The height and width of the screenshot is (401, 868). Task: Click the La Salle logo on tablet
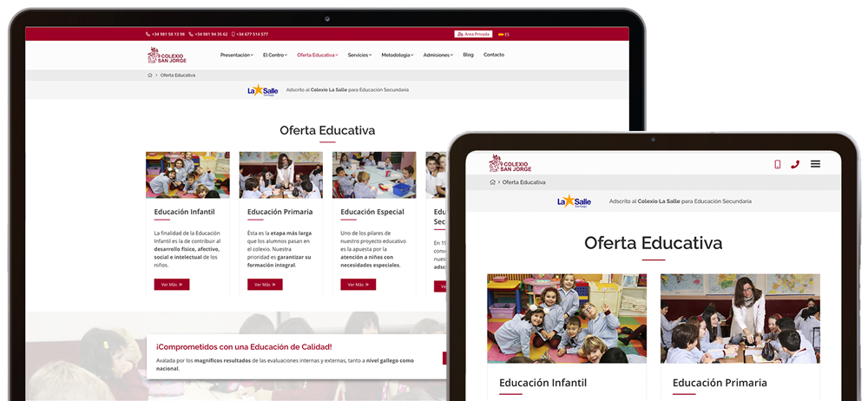(x=574, y=201)
